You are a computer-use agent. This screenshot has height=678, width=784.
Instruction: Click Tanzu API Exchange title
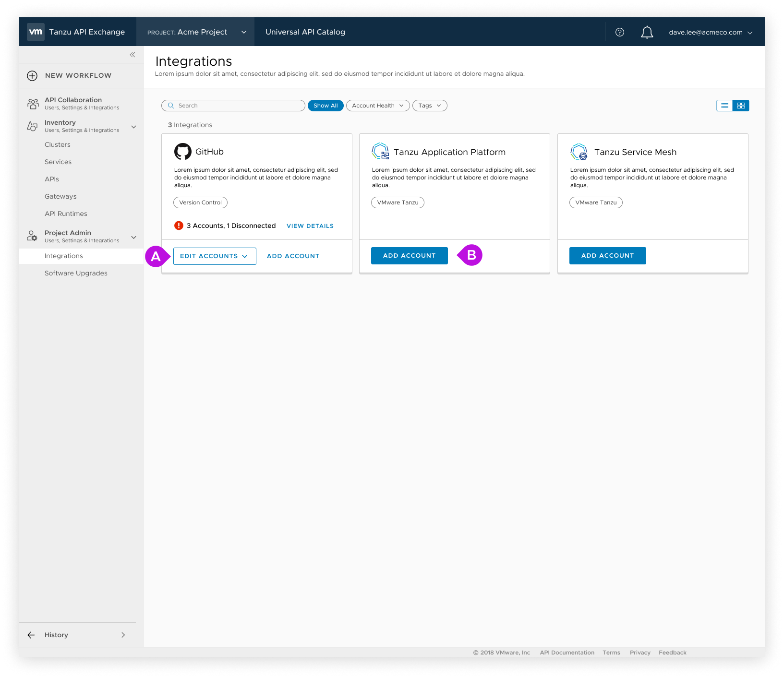point(87,32)
